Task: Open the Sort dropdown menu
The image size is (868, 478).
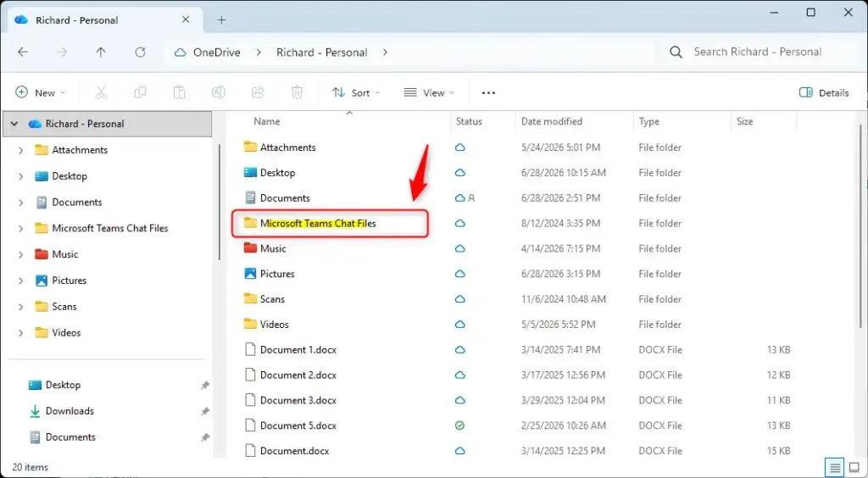Action: (355, 92)
